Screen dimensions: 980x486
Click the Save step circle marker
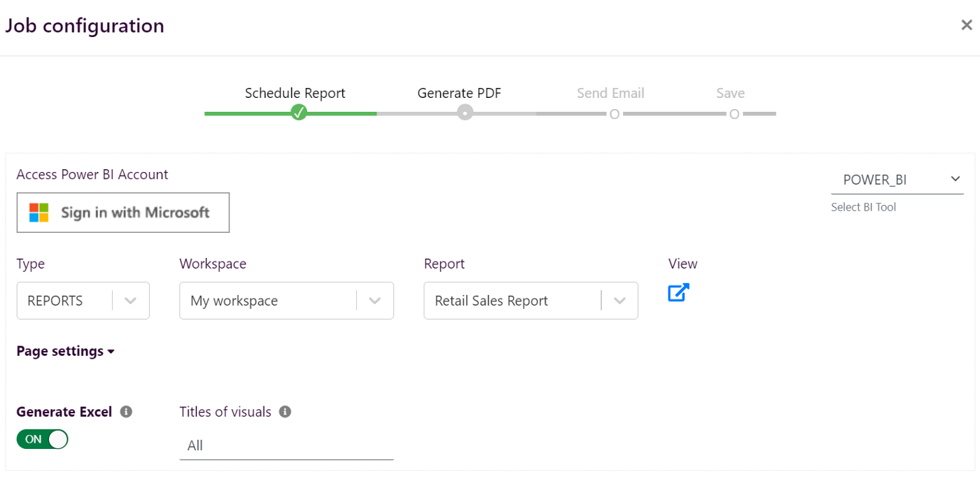click(x=734, y=114)
